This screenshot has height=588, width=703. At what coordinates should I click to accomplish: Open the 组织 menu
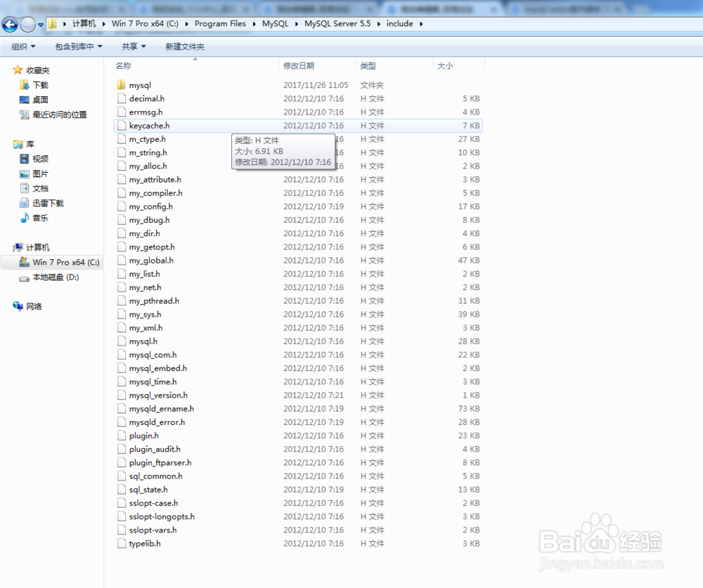point(23,46)
